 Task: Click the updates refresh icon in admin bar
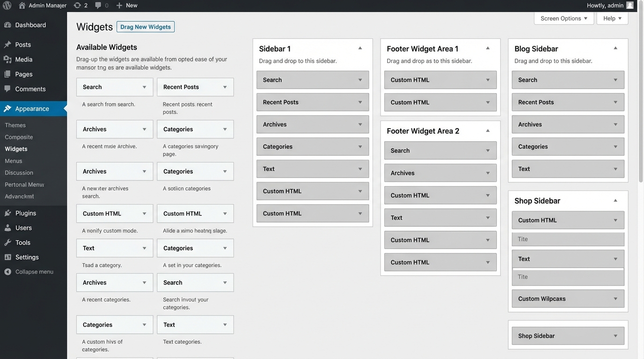(77, 5)
